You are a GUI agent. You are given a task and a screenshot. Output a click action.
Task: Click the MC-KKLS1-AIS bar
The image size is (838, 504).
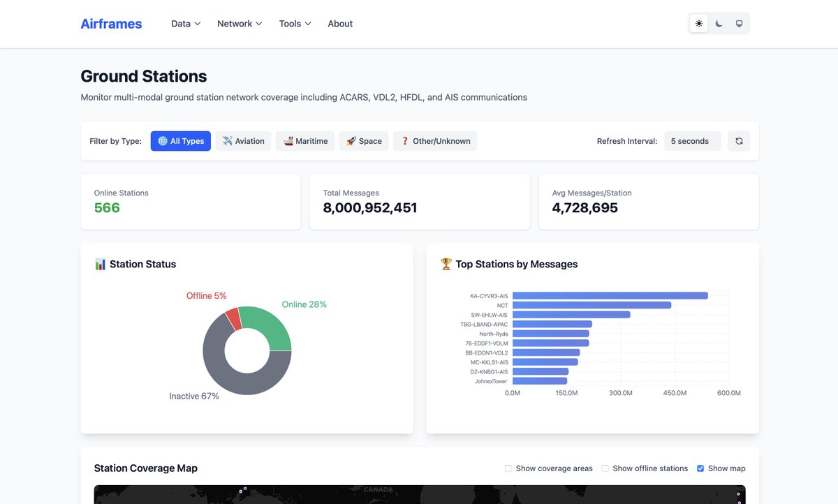[545, 362]
